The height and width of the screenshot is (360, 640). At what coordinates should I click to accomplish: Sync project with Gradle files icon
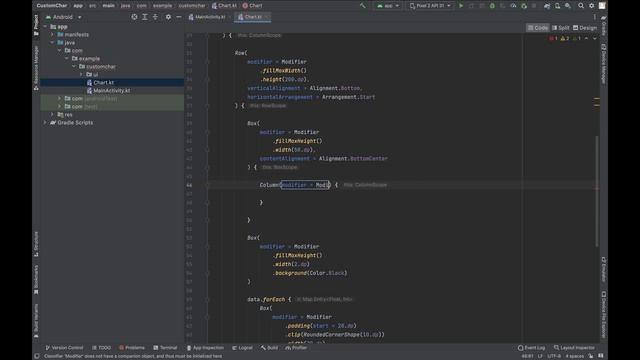[x=547, y=6]
